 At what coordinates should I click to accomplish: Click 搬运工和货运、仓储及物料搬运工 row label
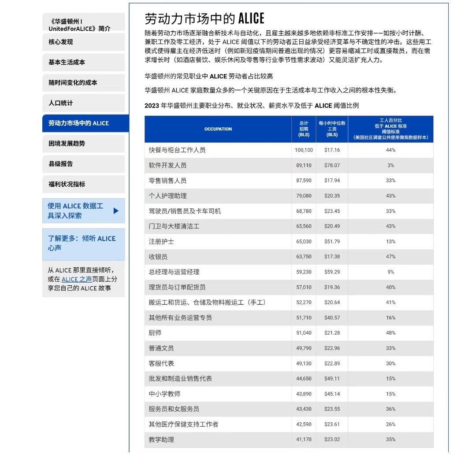pos(207,303)
